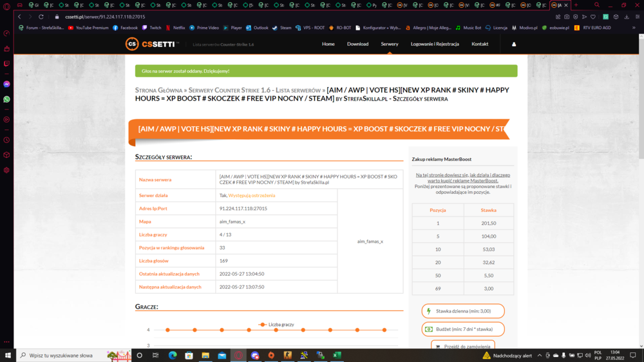The width and height of the screenshot is (644, 362).
Task: Open Twitch panel in the Opera sidebar
Action: [6, 64]
